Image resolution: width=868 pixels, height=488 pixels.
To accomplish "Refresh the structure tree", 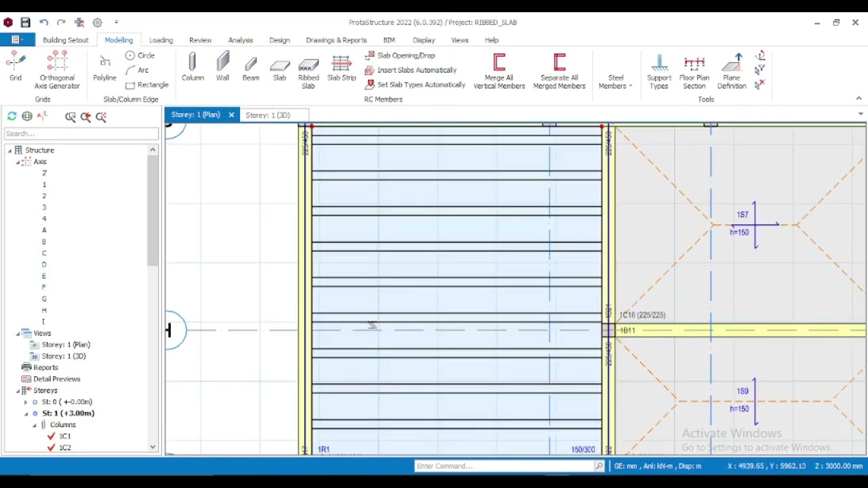I will pos(12,117).
